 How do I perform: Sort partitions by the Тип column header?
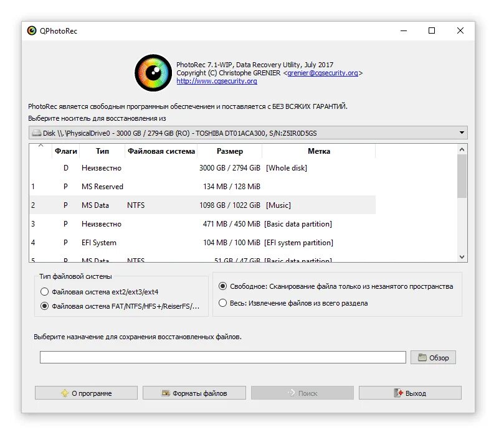[x=102, y=151]
